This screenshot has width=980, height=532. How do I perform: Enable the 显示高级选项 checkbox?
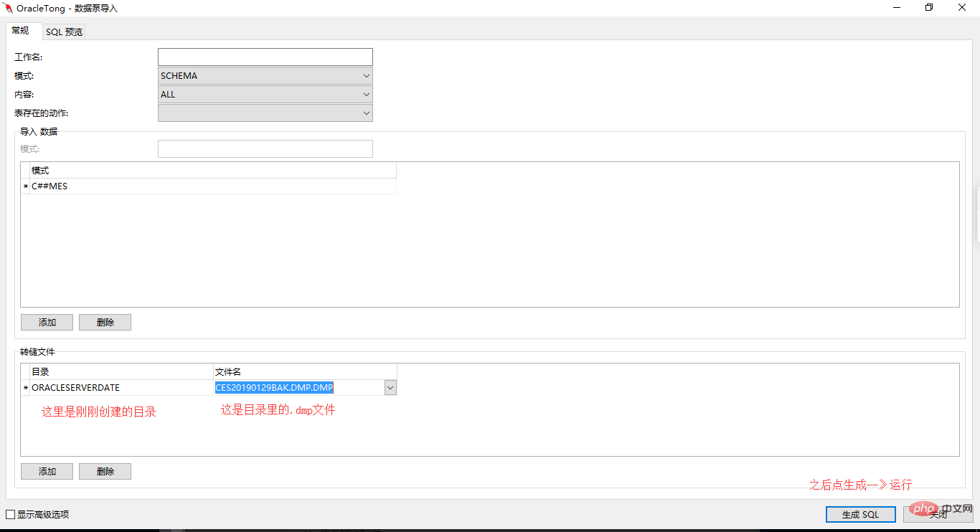(10, 514)
